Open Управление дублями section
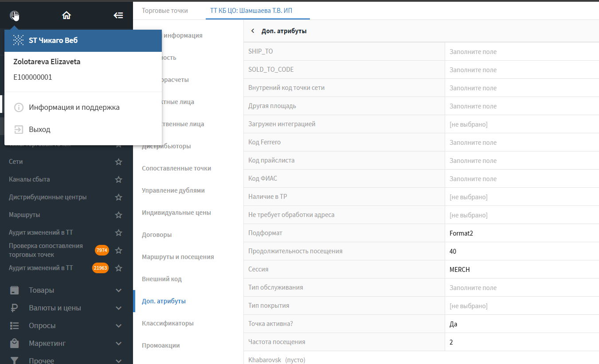 [173, 190]
